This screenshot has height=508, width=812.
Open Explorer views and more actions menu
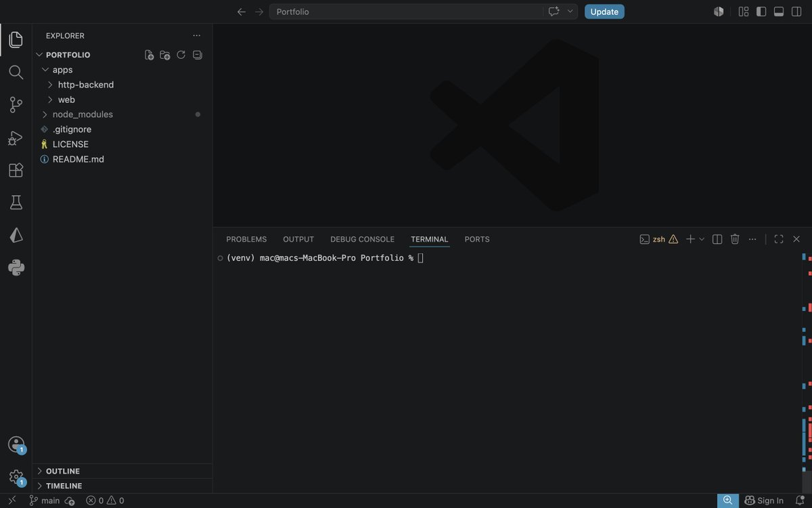click(196, 36)
